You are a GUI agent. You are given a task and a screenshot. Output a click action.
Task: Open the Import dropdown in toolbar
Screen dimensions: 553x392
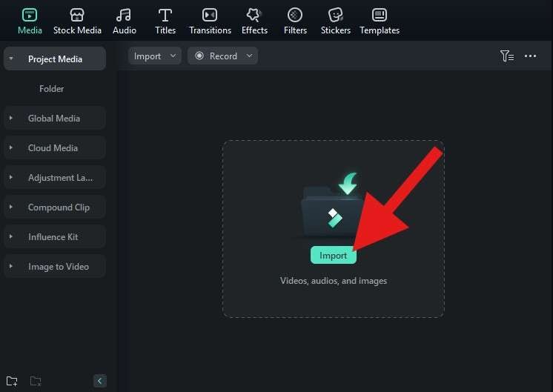coord(155,56)
